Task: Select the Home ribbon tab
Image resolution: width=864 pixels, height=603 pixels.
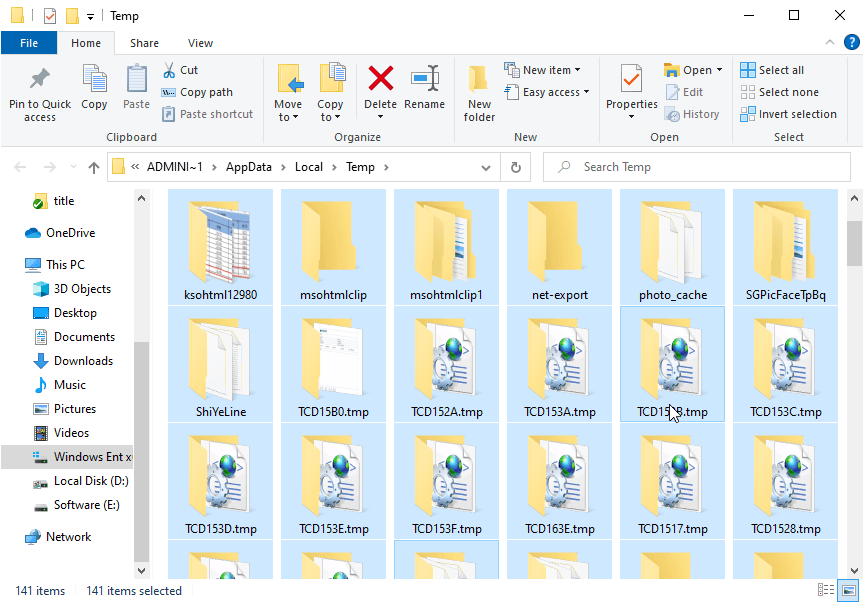Action: pos(85,43)
